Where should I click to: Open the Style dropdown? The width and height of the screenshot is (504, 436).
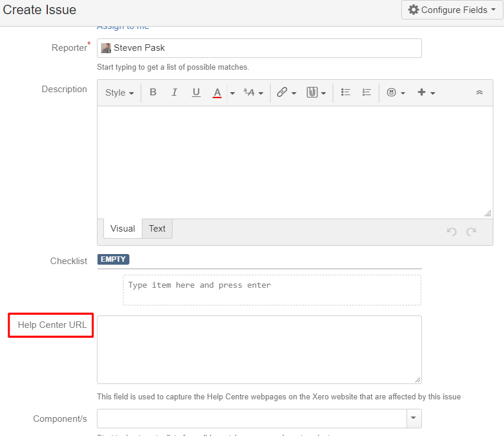(119, 93)
